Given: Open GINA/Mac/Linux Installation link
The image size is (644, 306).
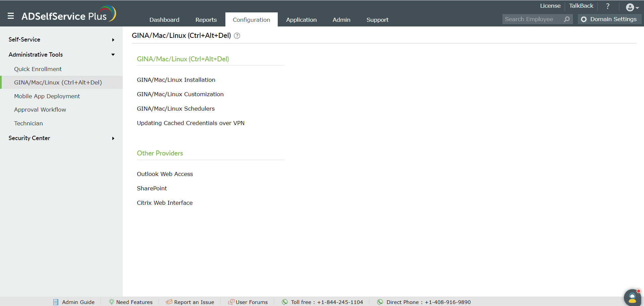Looking at the screenshot, I should click(176, 80).
